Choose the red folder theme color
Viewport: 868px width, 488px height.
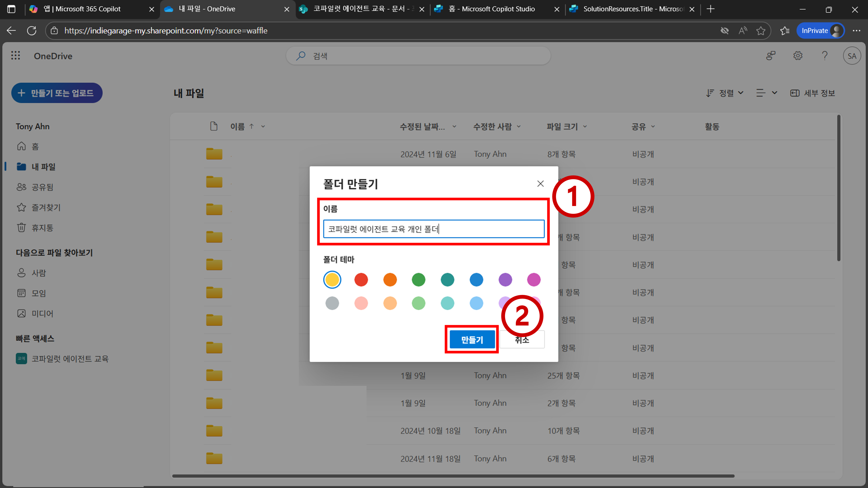coord(361,280)
